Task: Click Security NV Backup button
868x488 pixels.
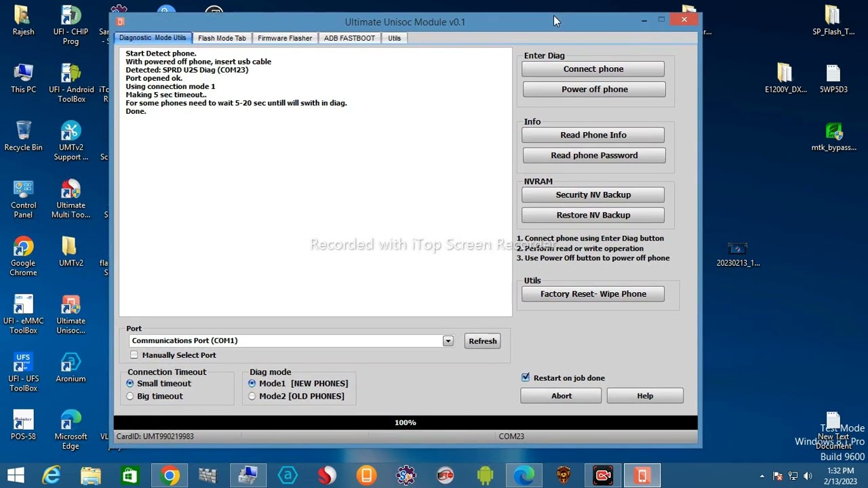Action: pos(593,195)
